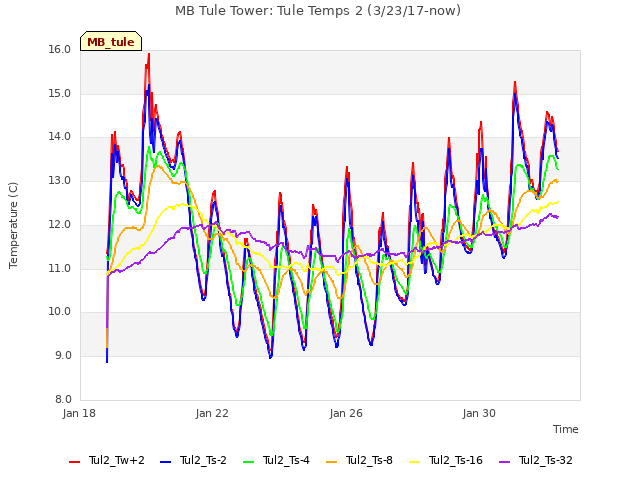Click the orange Tul2_Ts-8 legend swatch
The height and width of the screenshot is (480, 640).
click(331, 462)
